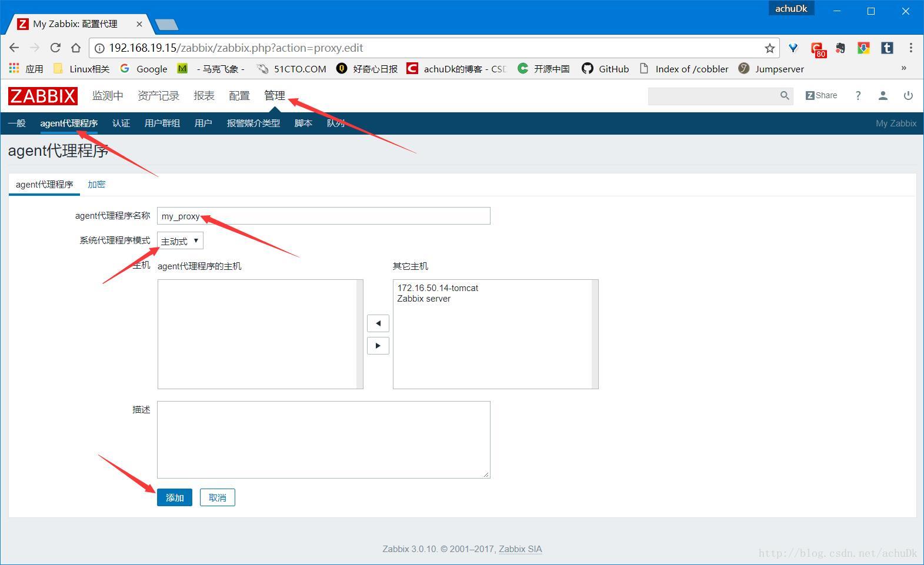Open Google bookmark
This screenshot has height=565, width=924.
(144, 69)
